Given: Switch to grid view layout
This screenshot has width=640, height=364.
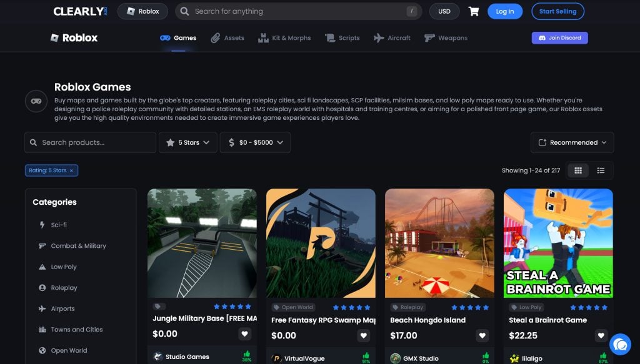Looking at the screenshot, I should click(x=578, y=170).
